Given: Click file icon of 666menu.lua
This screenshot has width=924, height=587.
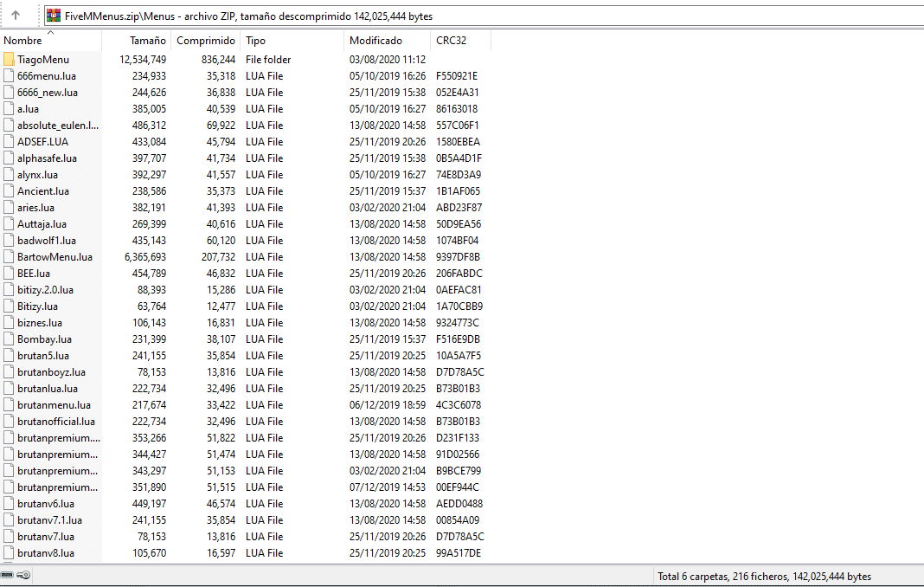Looking at the screenshot, I should (x=9, y=76).
